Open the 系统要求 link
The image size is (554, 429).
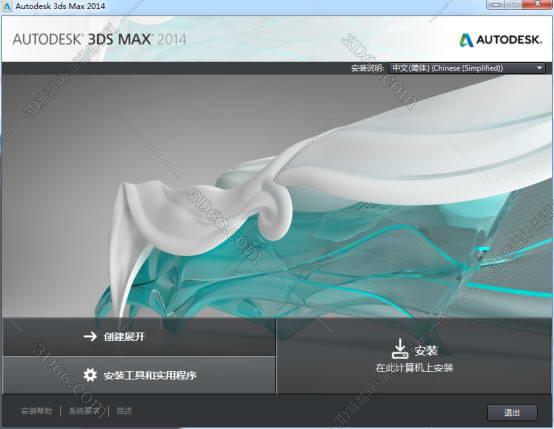84,411
